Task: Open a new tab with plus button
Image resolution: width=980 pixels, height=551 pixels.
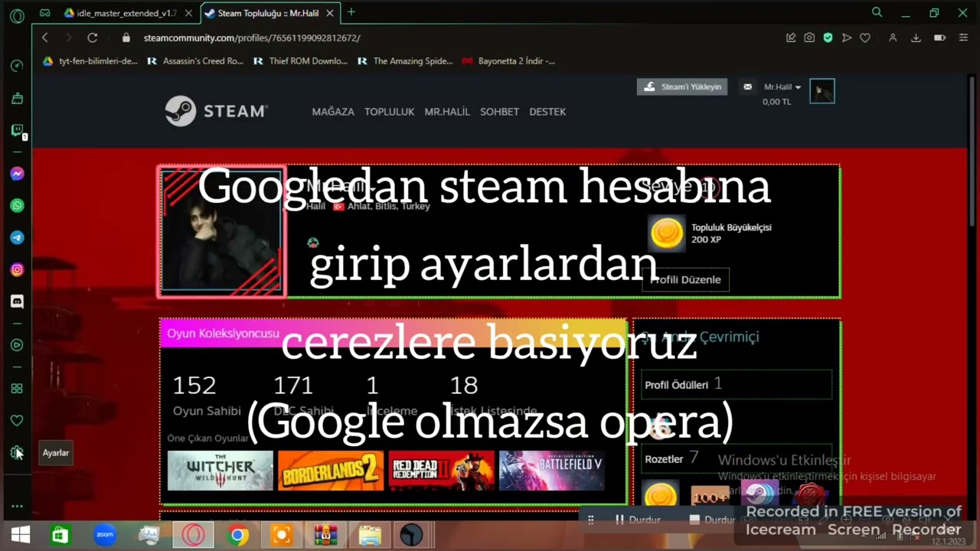Action: point(351,12)
